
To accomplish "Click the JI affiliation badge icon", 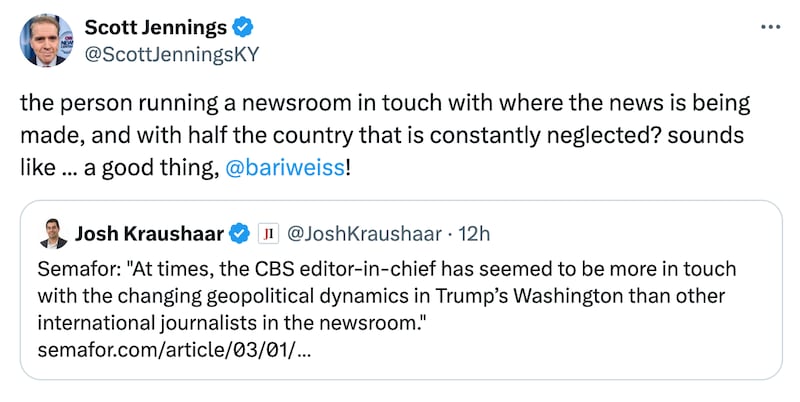I will point(267,234).
